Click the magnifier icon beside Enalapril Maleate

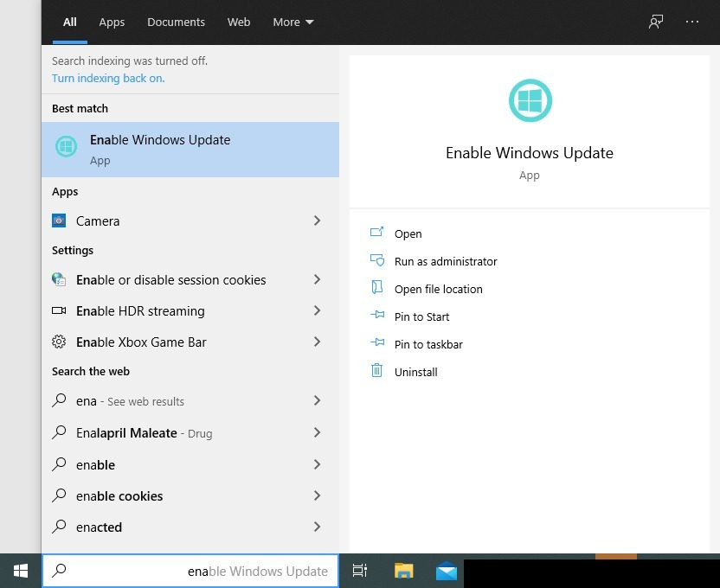[59, 432]
